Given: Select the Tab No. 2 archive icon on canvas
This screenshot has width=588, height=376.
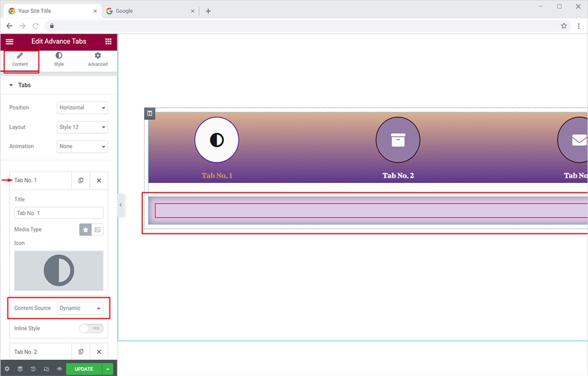Looking at the screenshot, I should [x=398, y=140].
